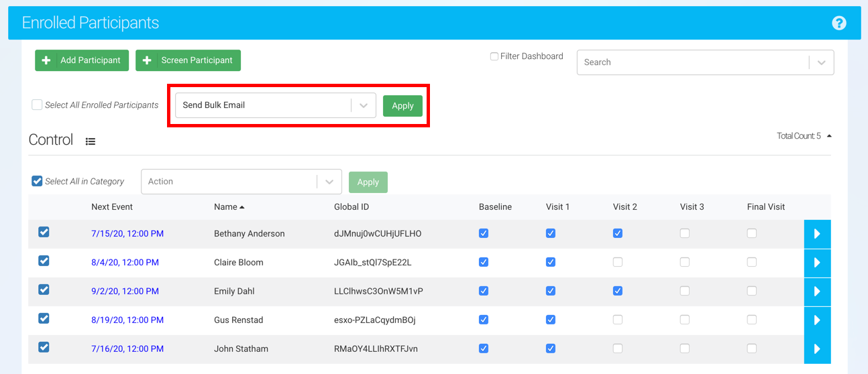Open Emily Dahl's row arrow button
Image resolution: width=868 pixels, height=374 pixels.
(817, 292)
